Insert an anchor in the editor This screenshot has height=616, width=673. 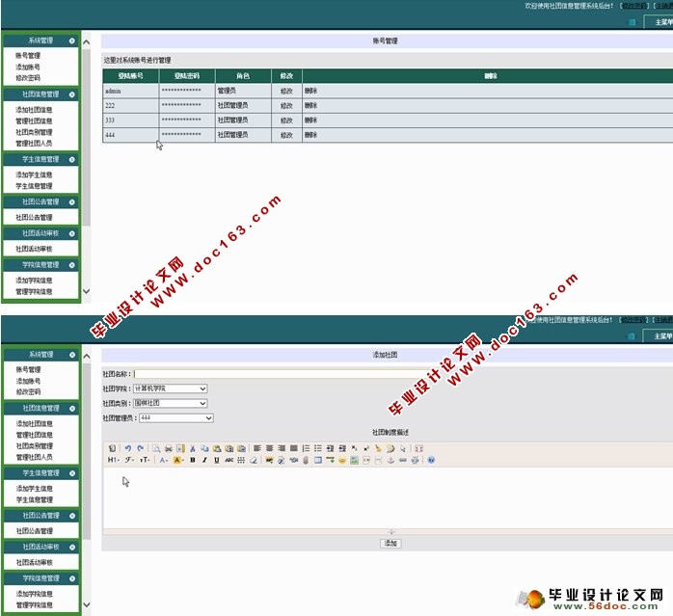click(x=390, y=460)
